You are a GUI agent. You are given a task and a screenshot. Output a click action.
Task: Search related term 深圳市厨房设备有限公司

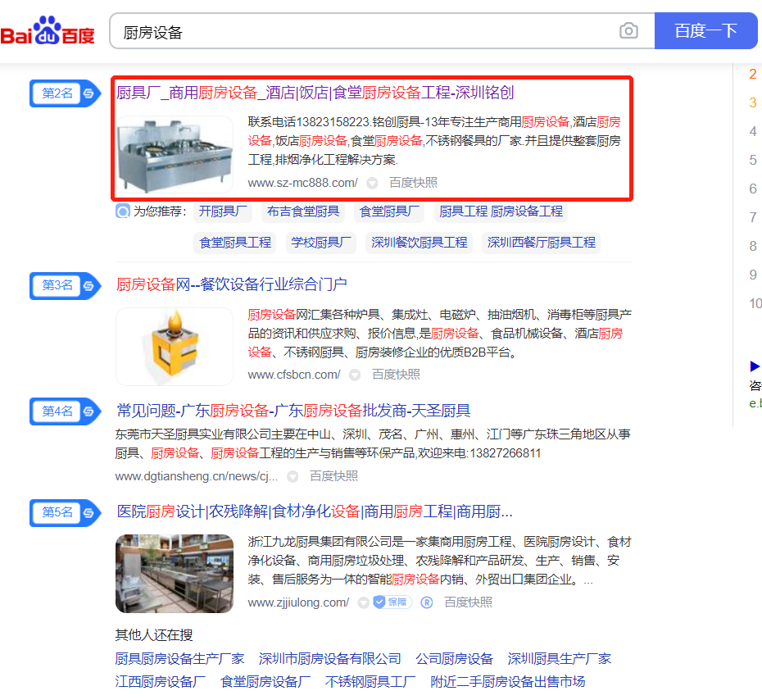pos(330,659)
